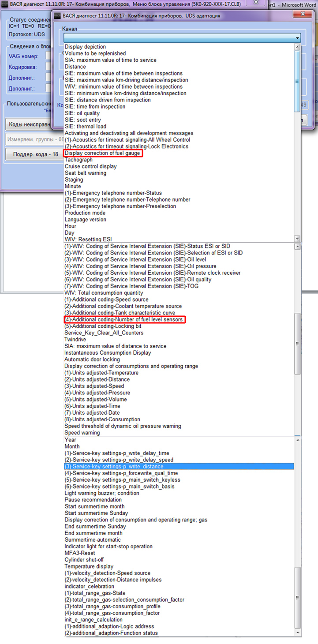
Task: Select 'Light warning buzzer; condition'
Action: click(x=101, y=493)
